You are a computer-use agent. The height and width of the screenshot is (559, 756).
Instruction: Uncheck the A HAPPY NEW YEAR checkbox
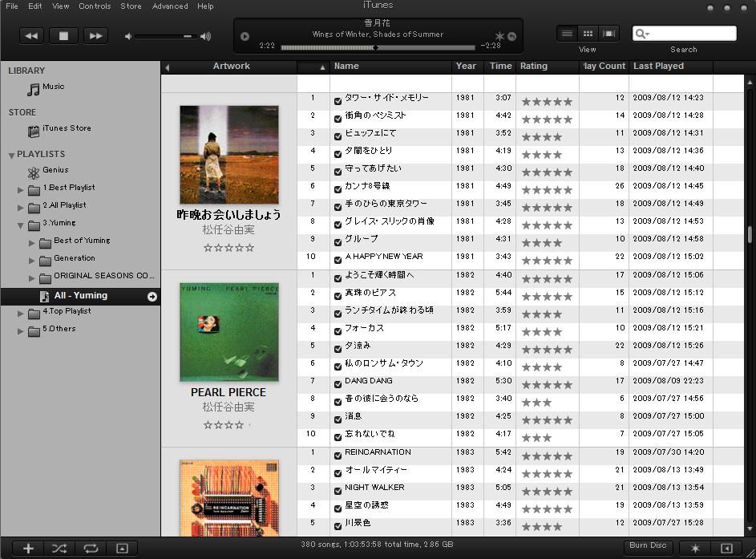pyautogui.click(x=338, y=260)
